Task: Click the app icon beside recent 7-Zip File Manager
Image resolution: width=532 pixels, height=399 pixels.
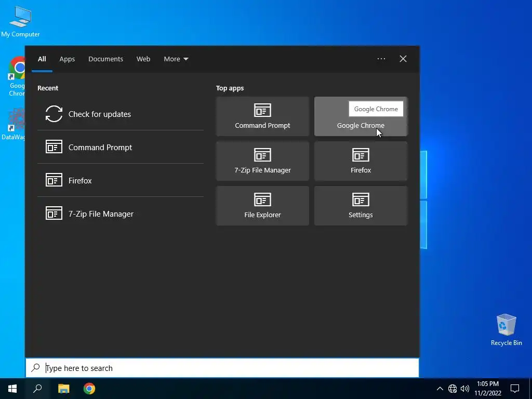Action: (54, 213)
